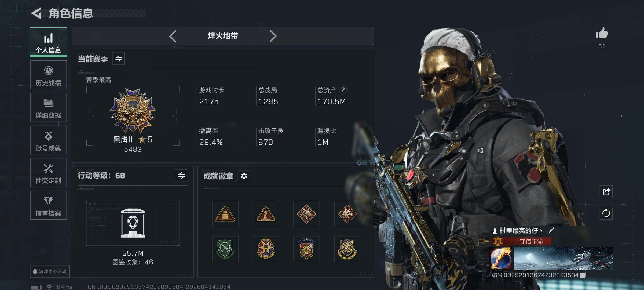644x290 pixels.
Task: Click the 游戏中心启动 button
Action: (x=50, y=271)
